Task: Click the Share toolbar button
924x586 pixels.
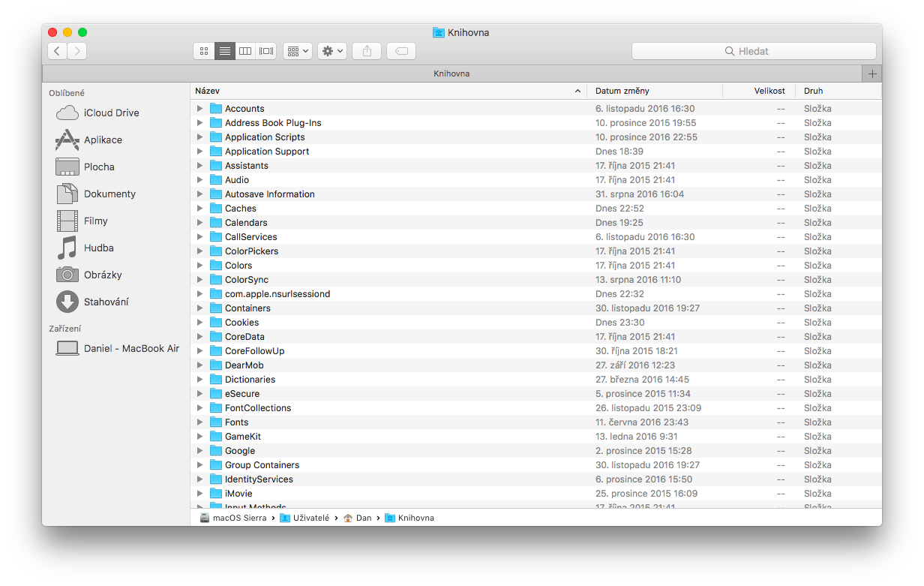Action: [367, 51]
